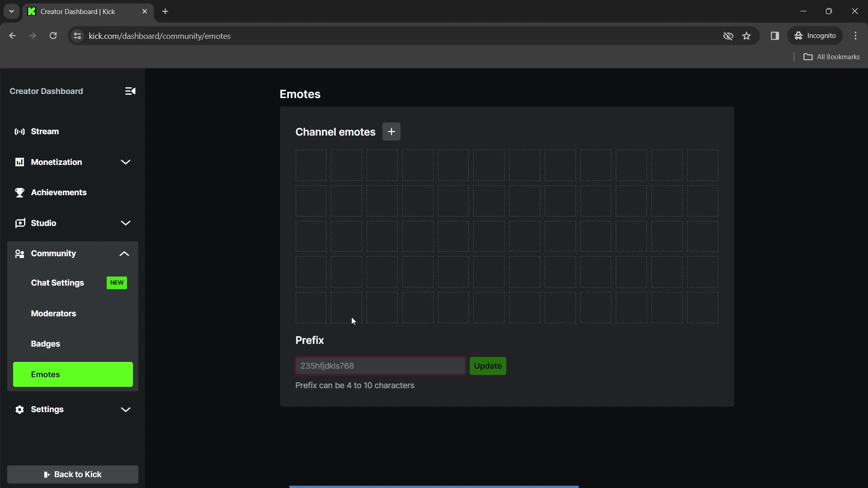Click the Update prefix button
868x488 pixels.
coord(488,365)
